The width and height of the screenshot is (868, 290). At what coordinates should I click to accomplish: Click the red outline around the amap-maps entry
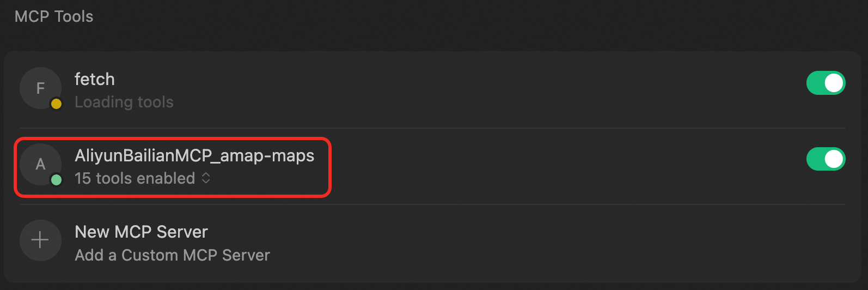172,138
